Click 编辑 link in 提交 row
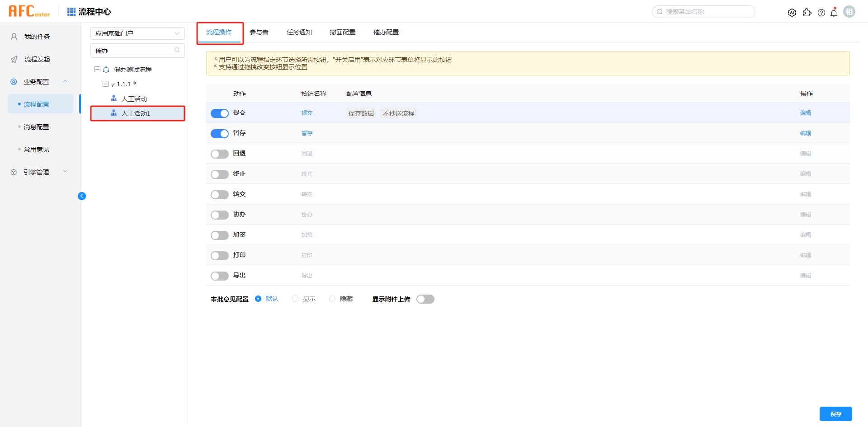This screenshot has width=868, height=427. [x=805, y=113]
